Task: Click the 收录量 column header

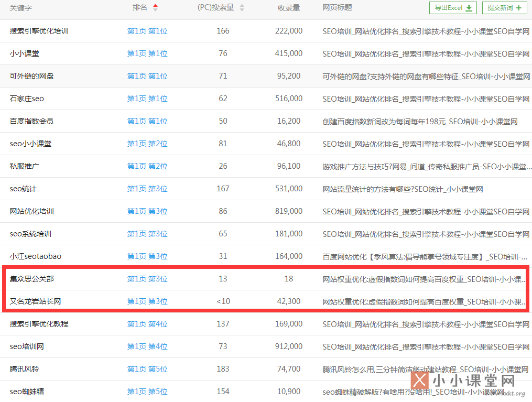Action: 289,8
